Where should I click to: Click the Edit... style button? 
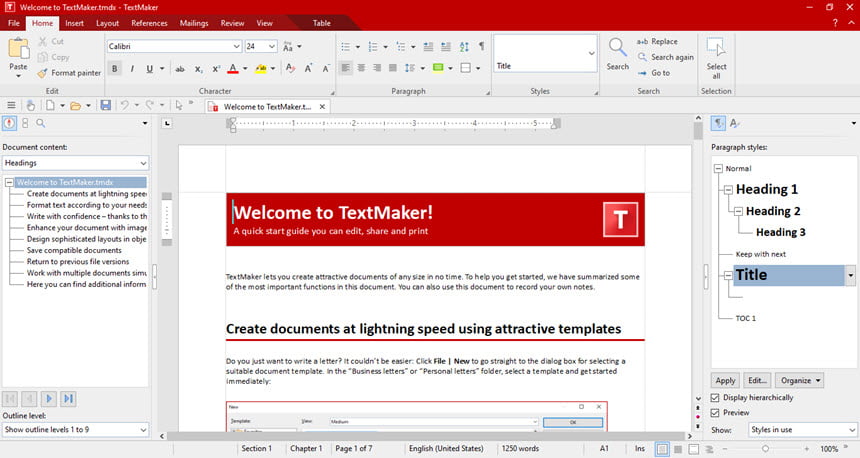(757, 380)
